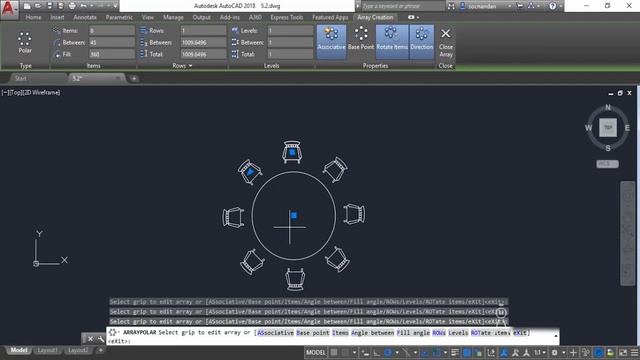Image resolution: width=640 pixels, height=360 pixels.
Task: Toggle hardware acceleration blue icon in status bar
Action: coord(598,352)
